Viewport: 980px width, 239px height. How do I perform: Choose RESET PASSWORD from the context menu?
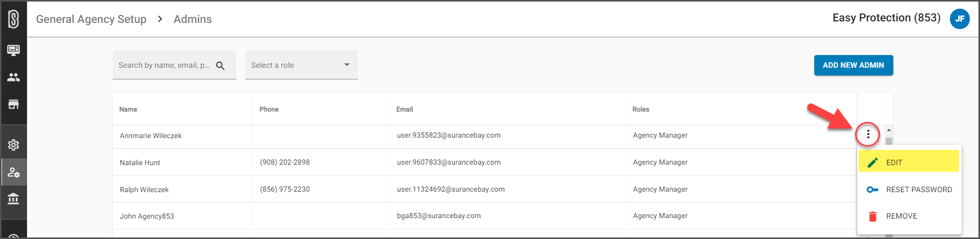click(x=909, y=190)
